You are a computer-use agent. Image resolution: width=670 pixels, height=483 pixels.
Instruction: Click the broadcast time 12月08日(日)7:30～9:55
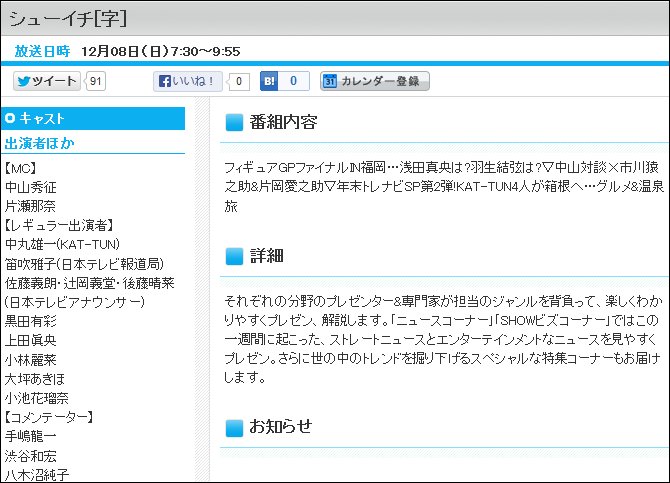click(x=161, y=52)
